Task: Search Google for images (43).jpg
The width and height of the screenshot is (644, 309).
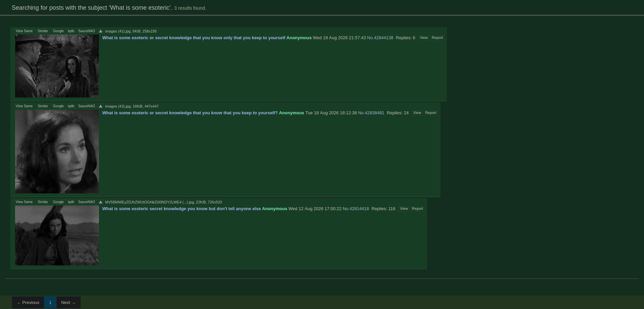Action: point(58,106)
